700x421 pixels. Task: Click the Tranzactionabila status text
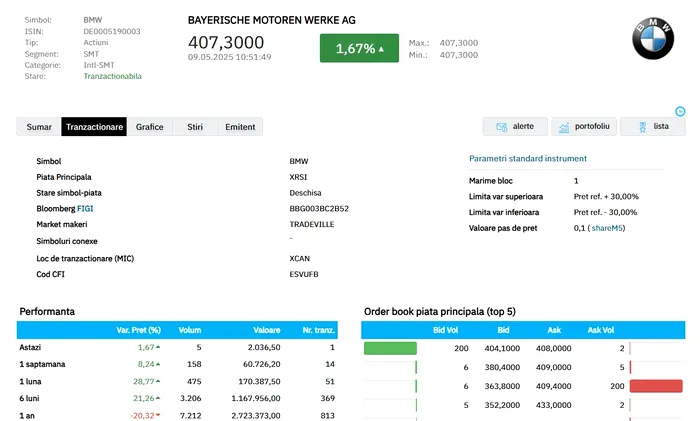click(112, 76)
